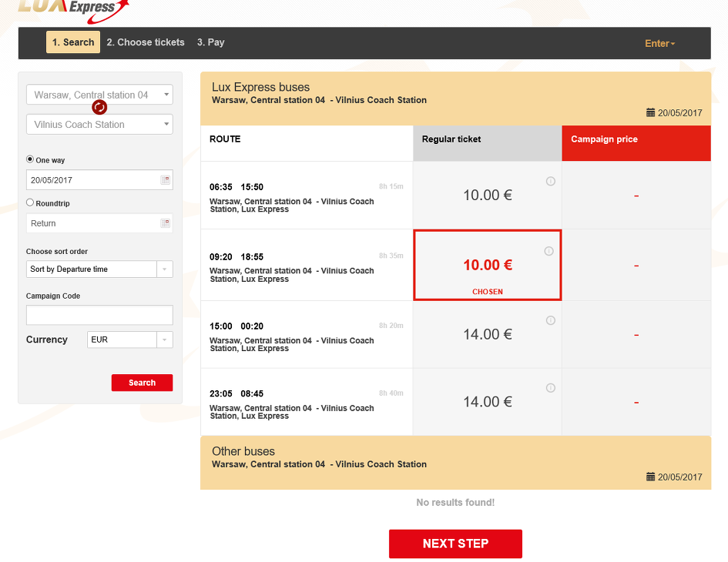Choose 10.00 € ticket for 06:35 departure
This screenshot has width=728, height=562.
[x=488, y=196]
